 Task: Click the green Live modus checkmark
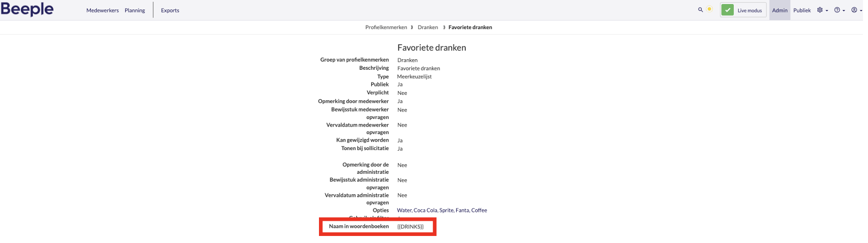point(727,10)
